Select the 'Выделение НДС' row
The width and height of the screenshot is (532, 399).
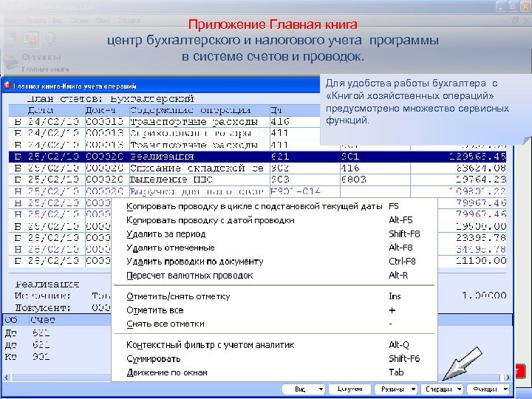click(258, 180)
